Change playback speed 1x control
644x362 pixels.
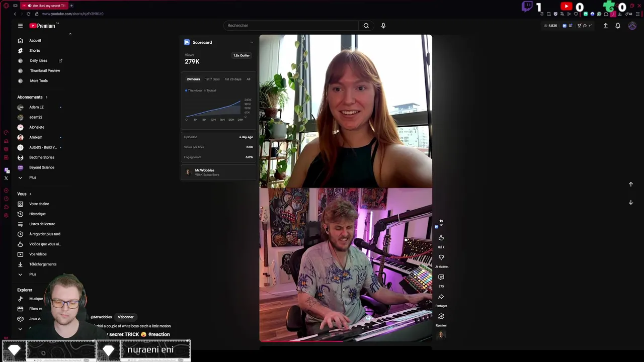pyautogui.click(x=441, y=222)
